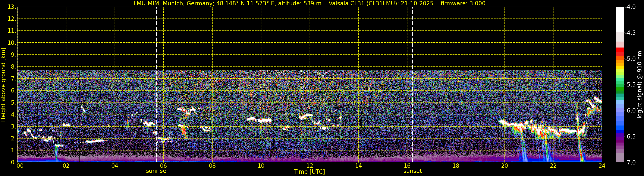Click the Time [UTC] axis label
644x176 pixels.
[x=310, y=172]
